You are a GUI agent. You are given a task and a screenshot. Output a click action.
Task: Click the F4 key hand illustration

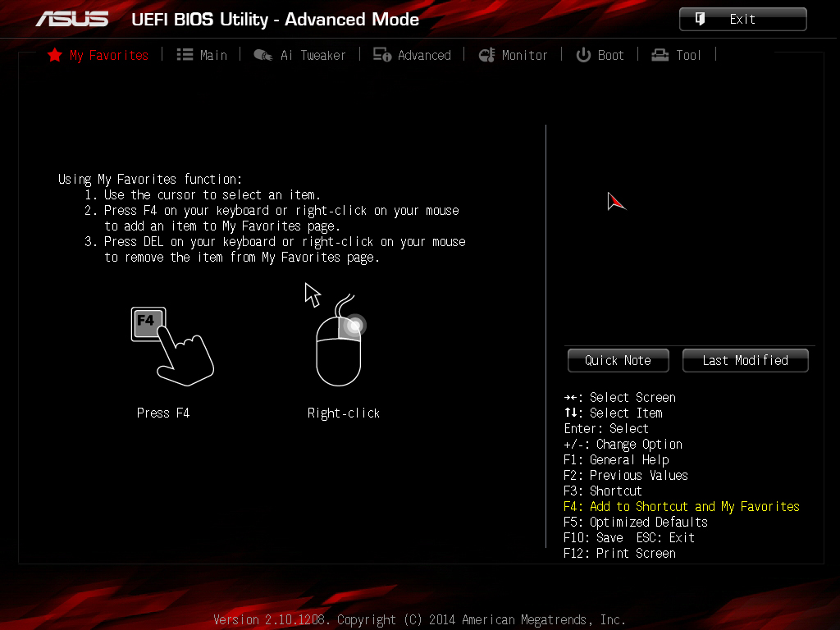pyautogui.click(x=172, y=346)
